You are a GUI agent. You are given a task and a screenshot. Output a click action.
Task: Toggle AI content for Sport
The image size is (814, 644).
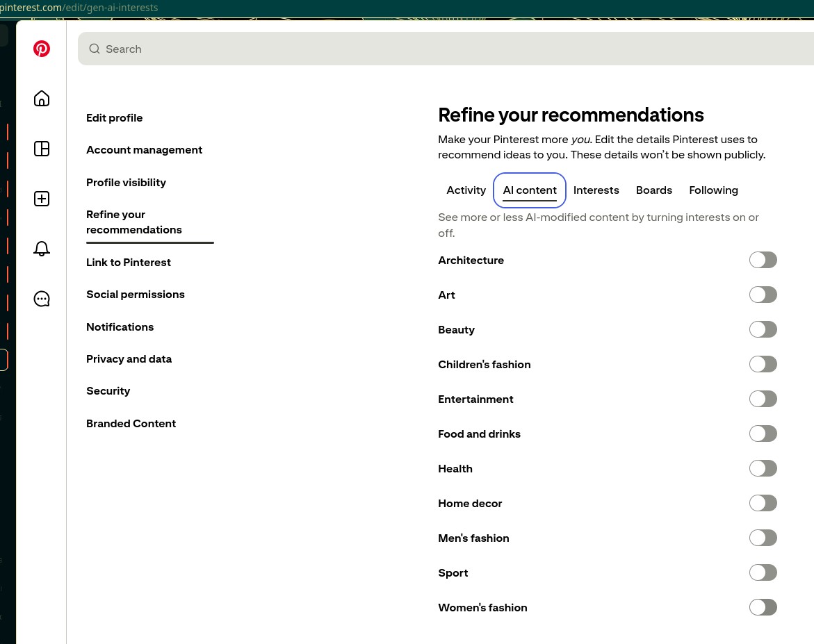pyautogui.click(x=763, y=573)
